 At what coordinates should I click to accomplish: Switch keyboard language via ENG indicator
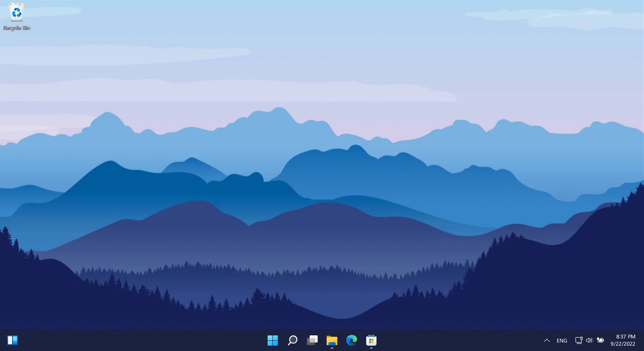[562, 340]
